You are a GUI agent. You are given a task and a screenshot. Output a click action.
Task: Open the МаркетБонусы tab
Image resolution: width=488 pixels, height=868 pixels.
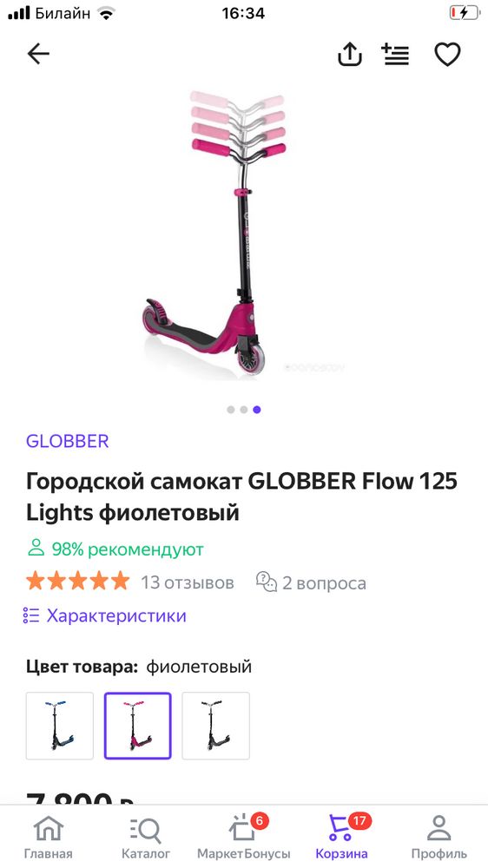(244, 837)
